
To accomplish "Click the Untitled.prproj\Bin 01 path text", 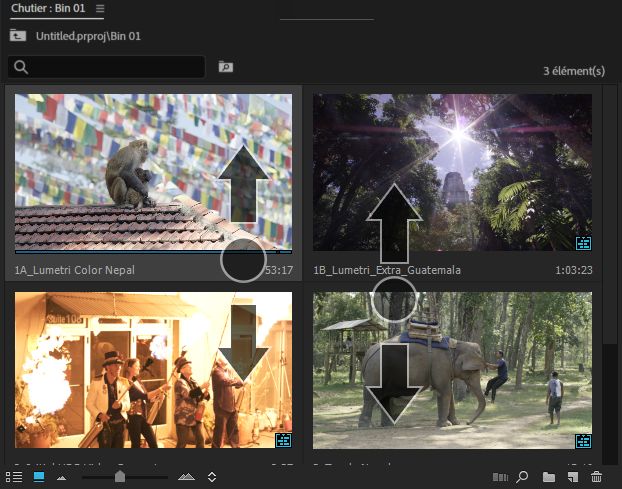I will click(x=88, y=36).
